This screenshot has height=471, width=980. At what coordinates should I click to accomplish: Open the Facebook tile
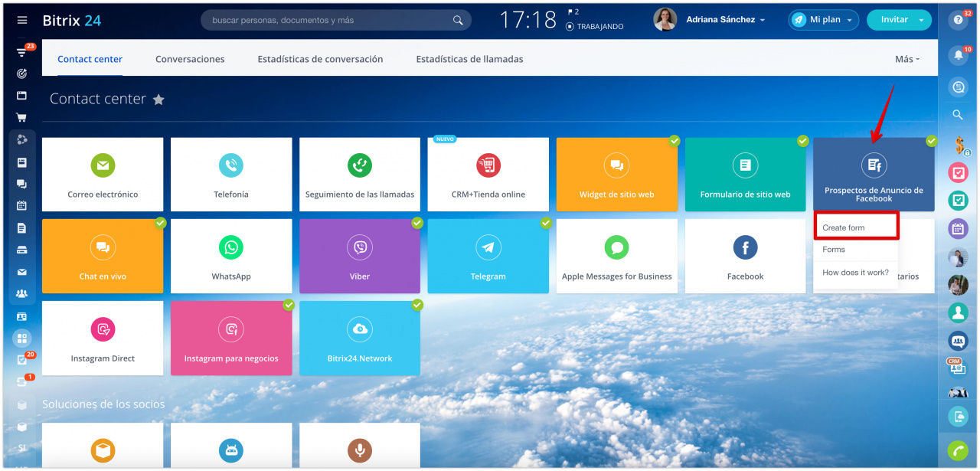pos(746,256)
